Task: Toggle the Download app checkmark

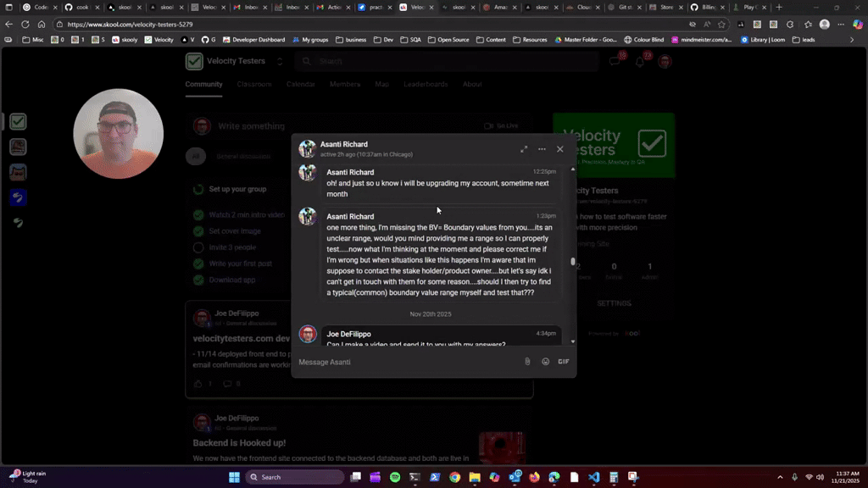Action: pyautogui.click(x=198, y=280)
